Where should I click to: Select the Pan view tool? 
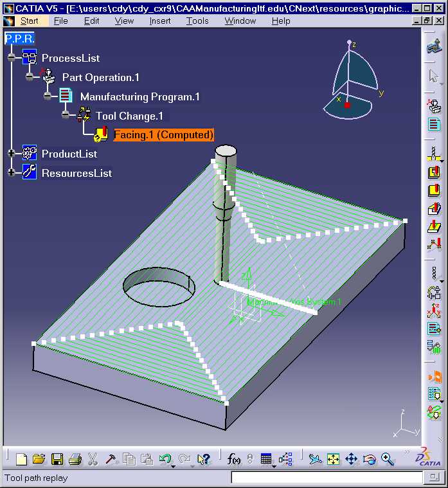click(351, 459)
